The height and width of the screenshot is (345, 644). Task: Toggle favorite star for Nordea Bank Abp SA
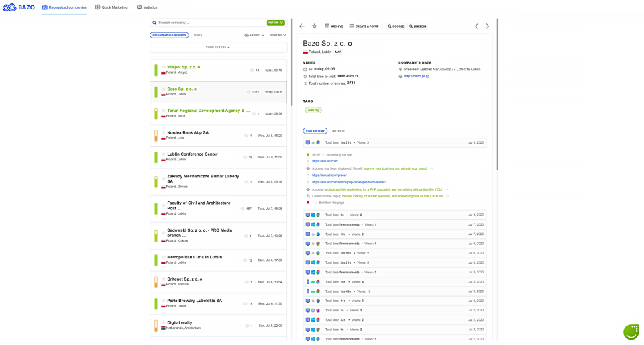coord(164,132)
